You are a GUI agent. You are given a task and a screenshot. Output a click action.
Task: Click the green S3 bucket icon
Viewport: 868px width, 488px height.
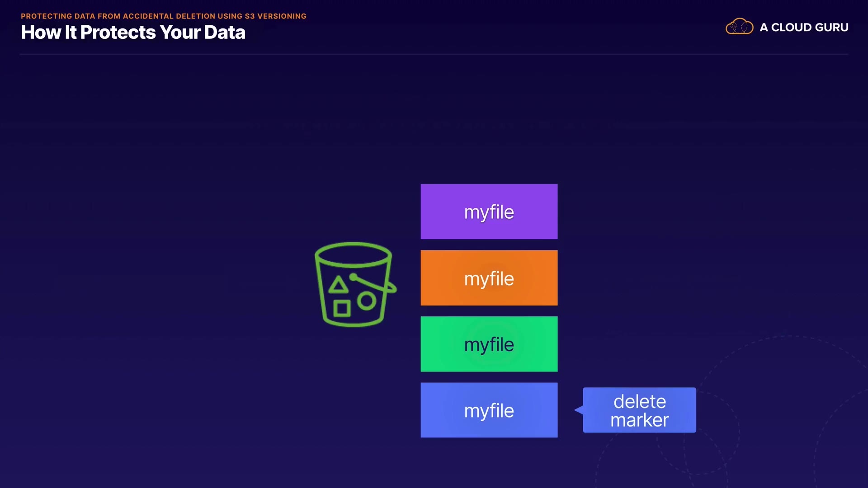pos(354,284)
